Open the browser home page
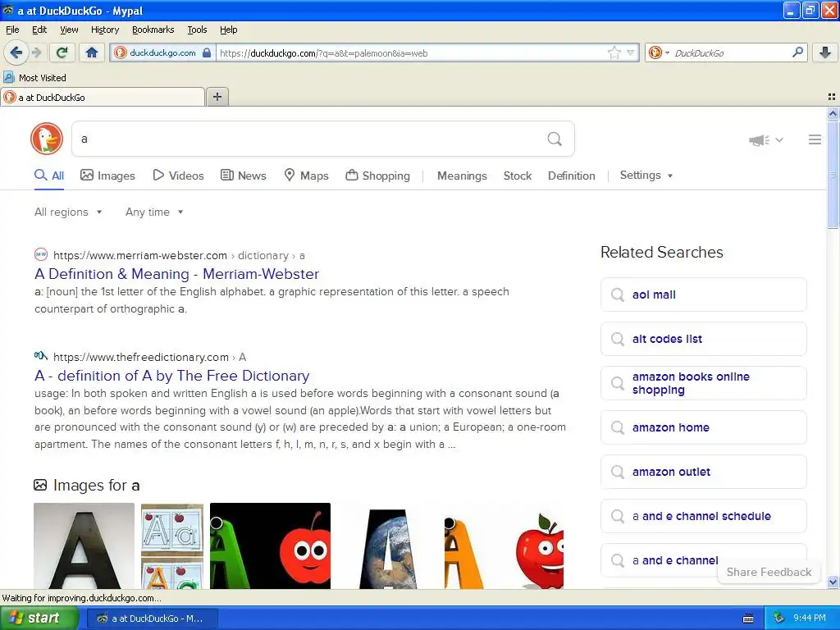This screenshot has width=840, height=630. click(x=92, y=52)
